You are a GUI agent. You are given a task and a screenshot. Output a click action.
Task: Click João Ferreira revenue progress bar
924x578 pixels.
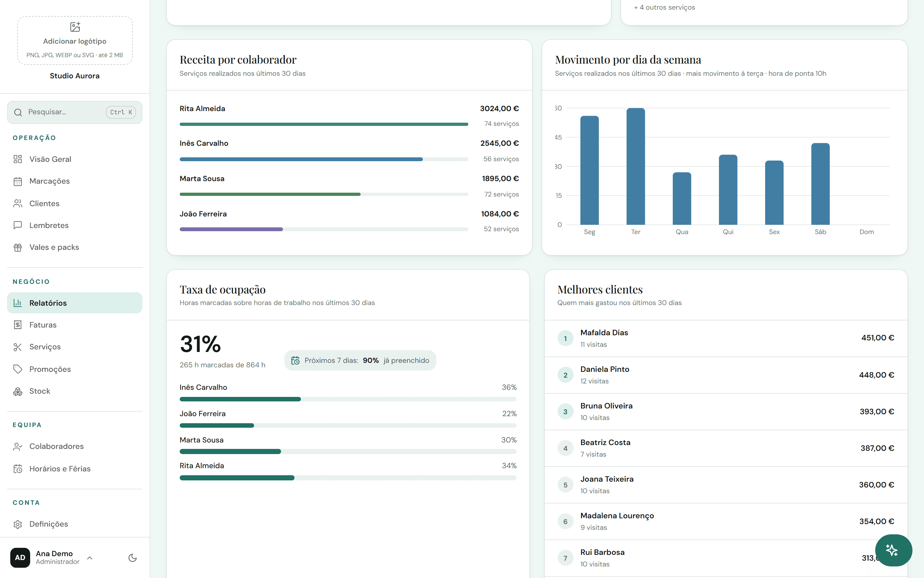(x=324, y=229)
